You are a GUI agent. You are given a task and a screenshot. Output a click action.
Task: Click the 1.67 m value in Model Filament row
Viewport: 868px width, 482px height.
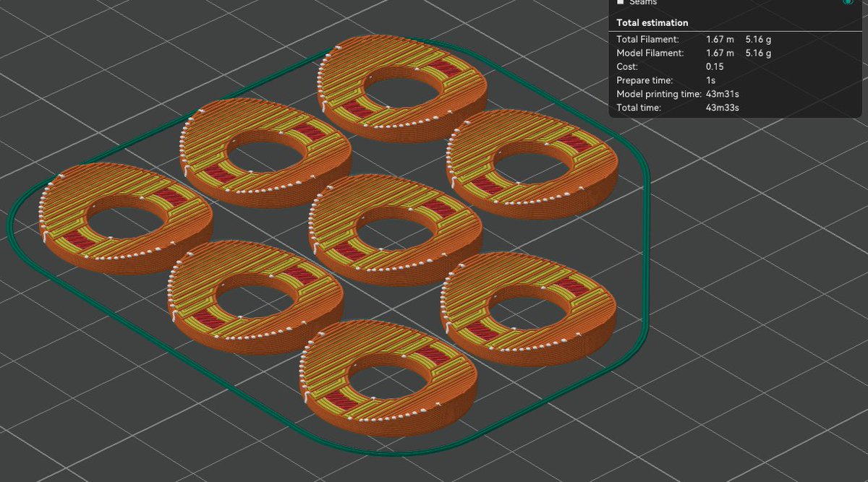[x=720, y=53]
